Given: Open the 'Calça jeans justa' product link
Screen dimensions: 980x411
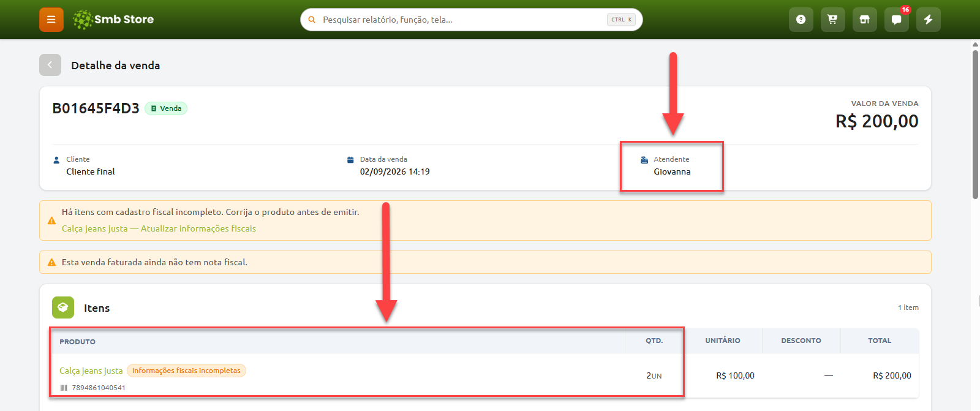Looking at the screenshot, I should [x=91, y=371].
